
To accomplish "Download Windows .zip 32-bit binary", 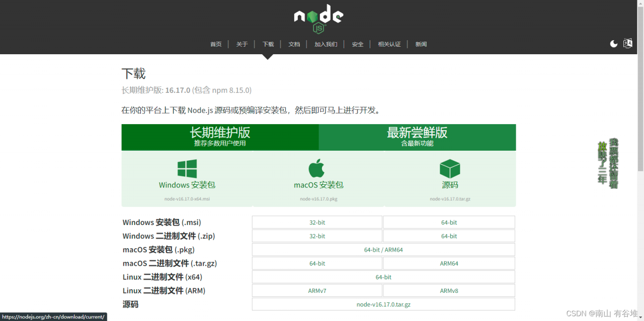I will [317, 236].
